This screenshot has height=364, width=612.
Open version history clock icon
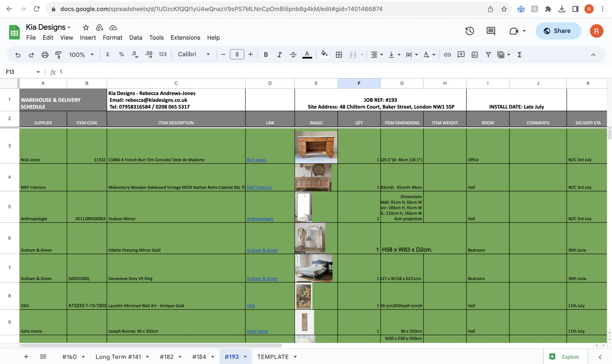pos(470,31)
